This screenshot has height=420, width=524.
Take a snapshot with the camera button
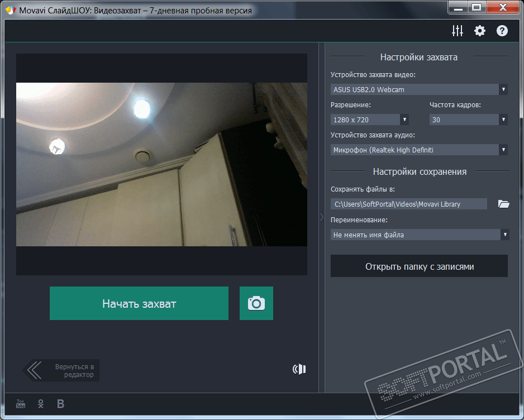(256, 303)
